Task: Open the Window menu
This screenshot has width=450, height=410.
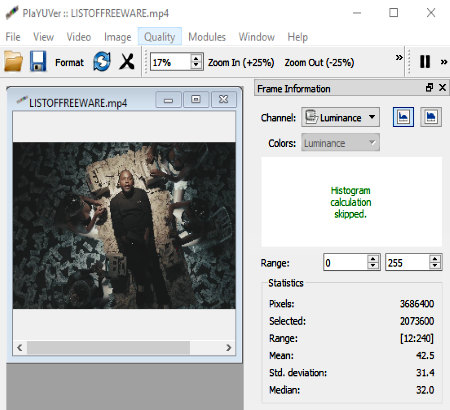Action: [257, 37]
